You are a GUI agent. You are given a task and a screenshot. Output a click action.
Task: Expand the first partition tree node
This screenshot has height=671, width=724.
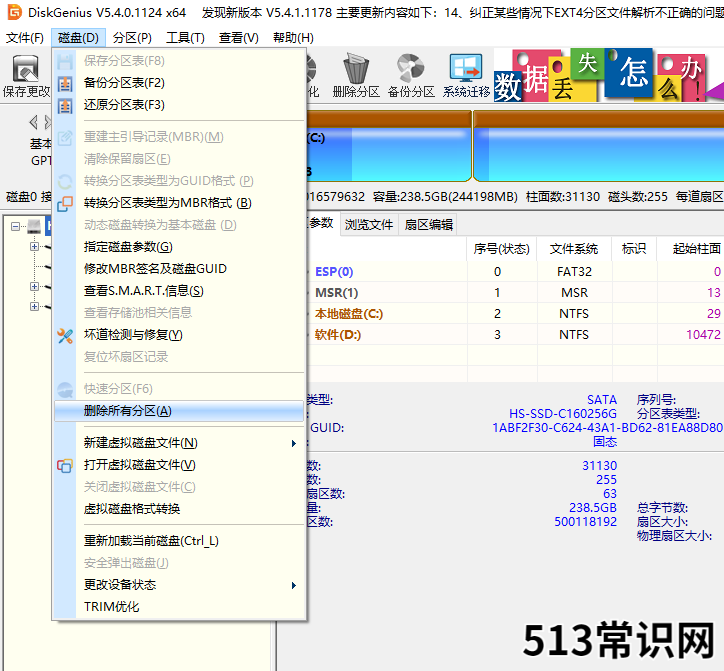pyautogui.click(x=34, y=247)
